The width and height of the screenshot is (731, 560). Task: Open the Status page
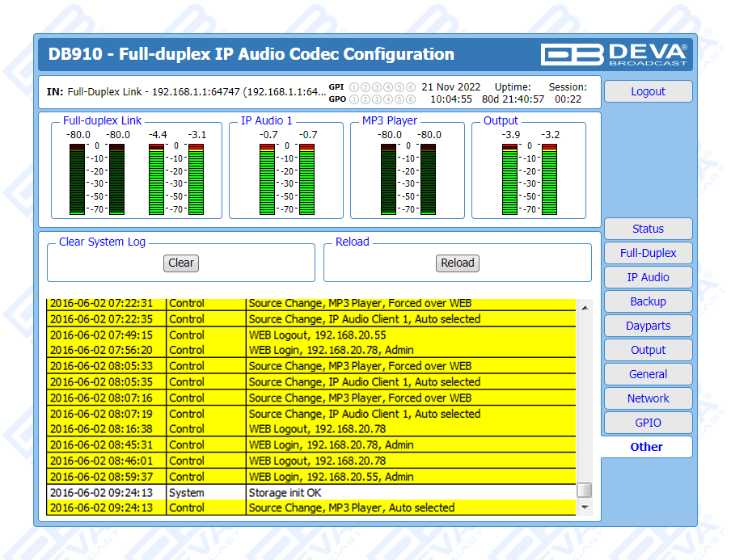click(648, 229)
